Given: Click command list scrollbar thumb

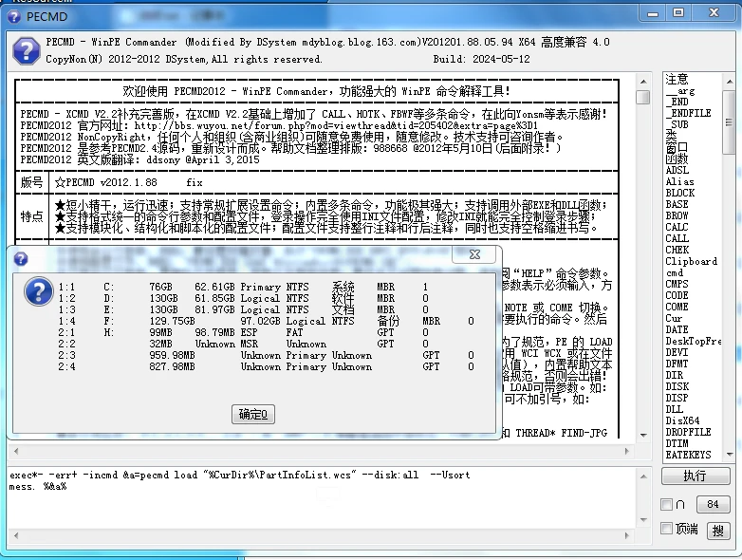Looking at the screenshot, I should click(x=730, y=122).
